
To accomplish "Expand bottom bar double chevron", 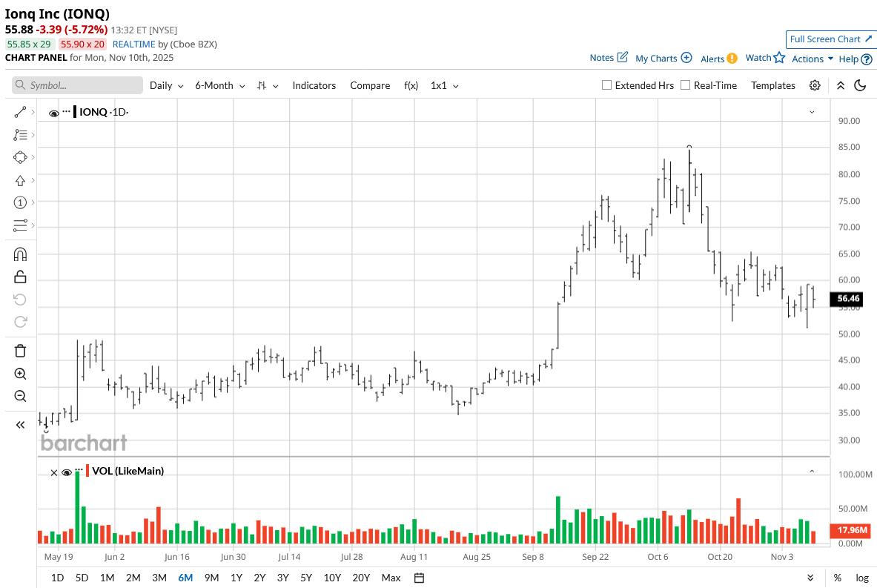I will click(810, 578).
